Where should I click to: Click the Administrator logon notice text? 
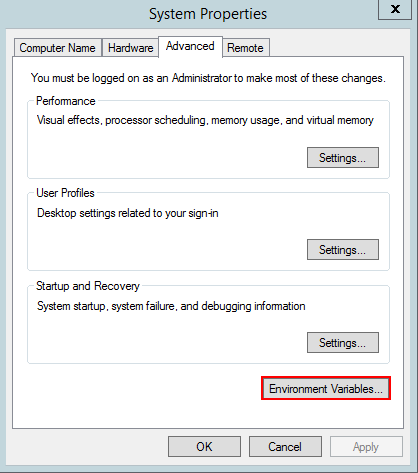tap(208, 78)
